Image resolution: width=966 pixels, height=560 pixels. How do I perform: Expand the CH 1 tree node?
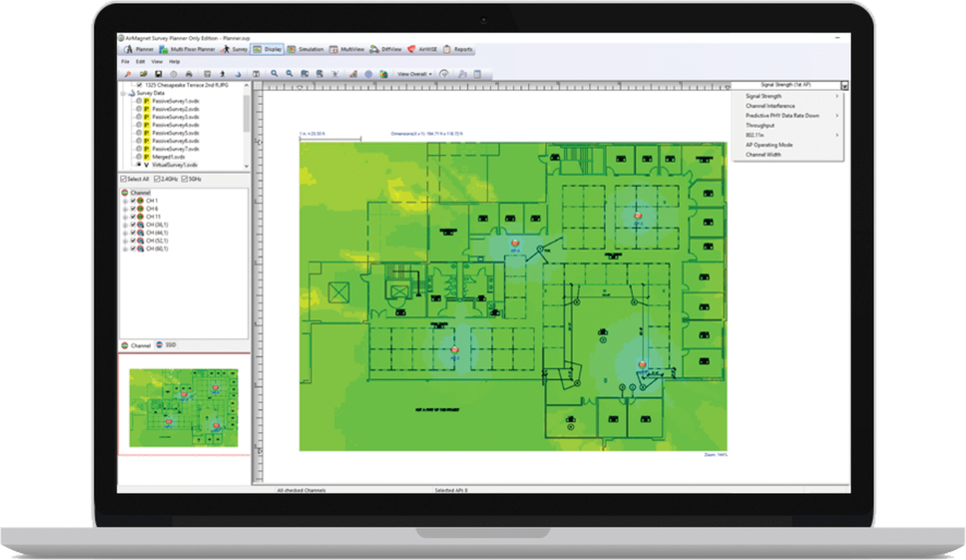125,201
